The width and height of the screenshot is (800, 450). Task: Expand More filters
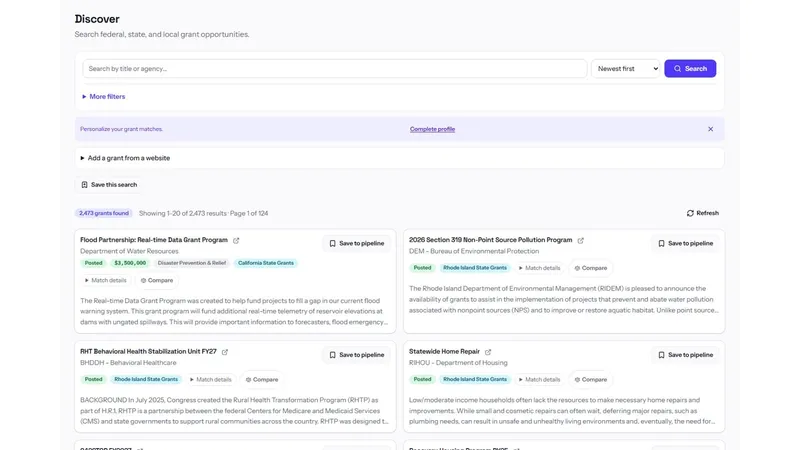(104, 96)
